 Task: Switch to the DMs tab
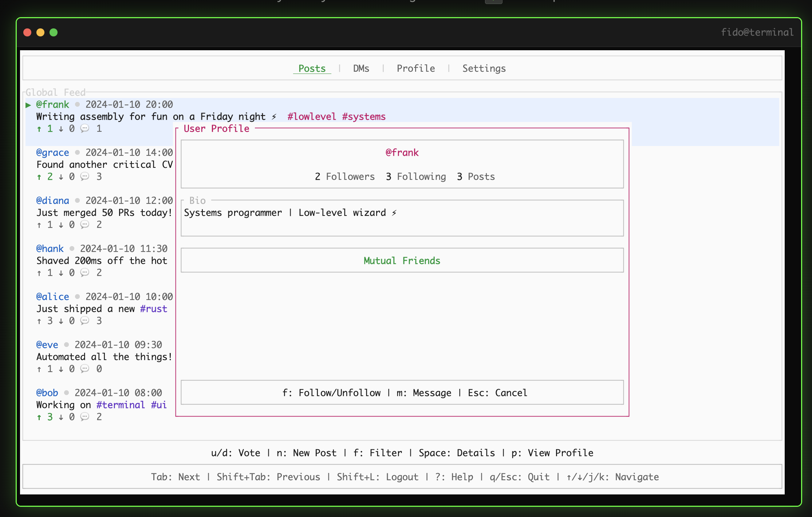coord(361,68)
